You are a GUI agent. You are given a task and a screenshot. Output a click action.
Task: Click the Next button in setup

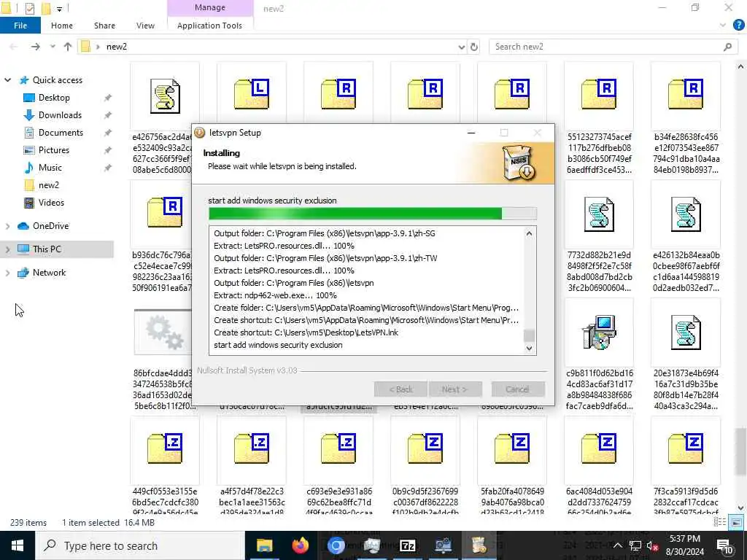[454, 389]
